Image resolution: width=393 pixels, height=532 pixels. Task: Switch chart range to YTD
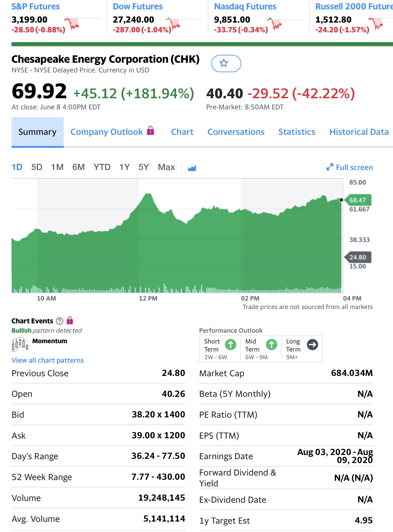click(102, 167)
